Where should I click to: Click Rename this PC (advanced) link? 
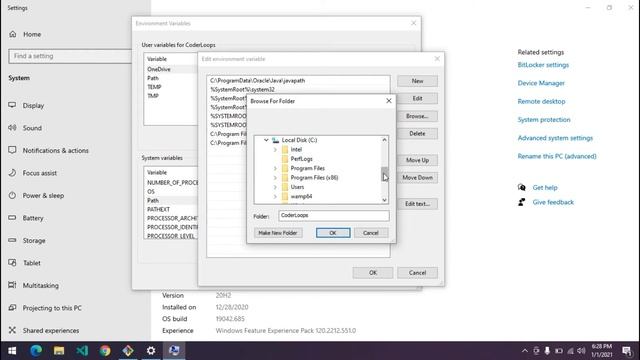(557, 156)
